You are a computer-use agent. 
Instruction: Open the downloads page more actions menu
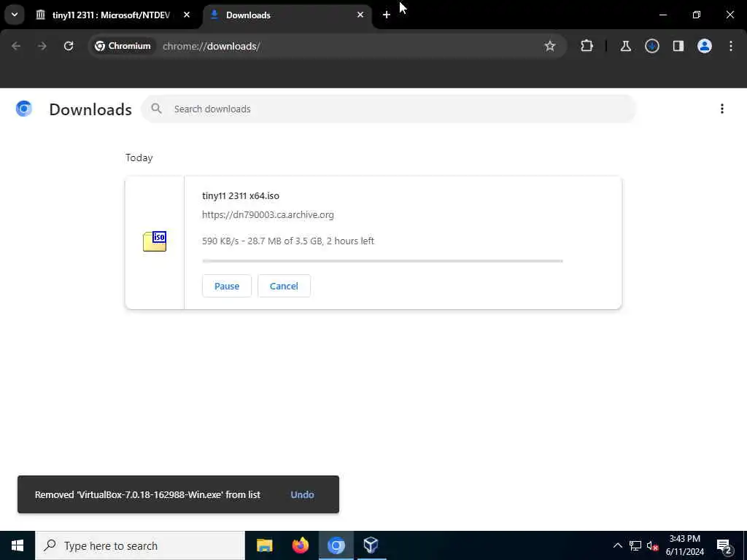(x=721, y=109)
